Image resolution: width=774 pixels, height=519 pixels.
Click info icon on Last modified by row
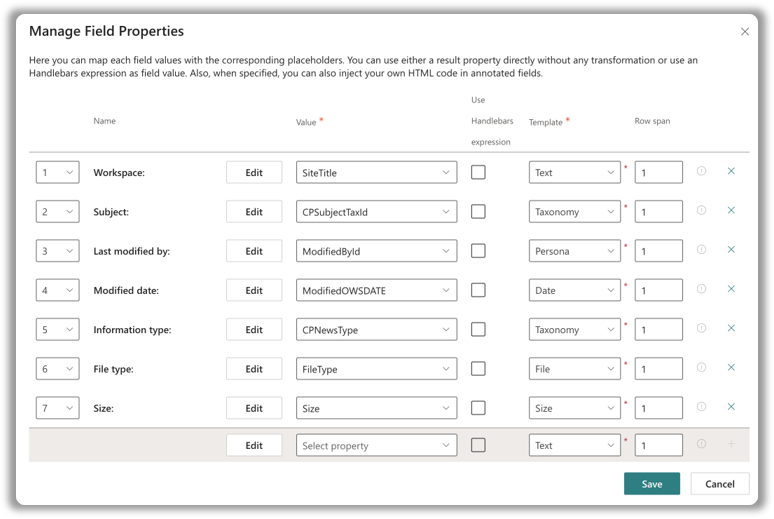click(x=701, y=250)
